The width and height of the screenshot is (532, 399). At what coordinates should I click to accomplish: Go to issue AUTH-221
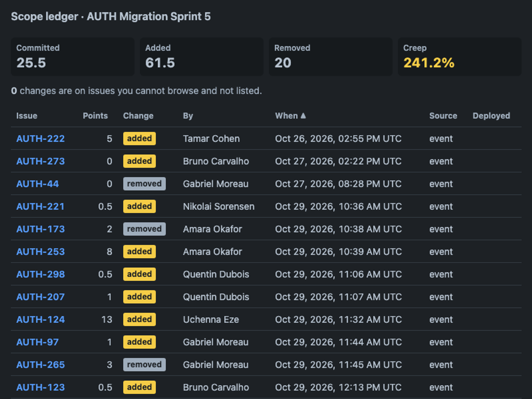(x=40, y=207)
